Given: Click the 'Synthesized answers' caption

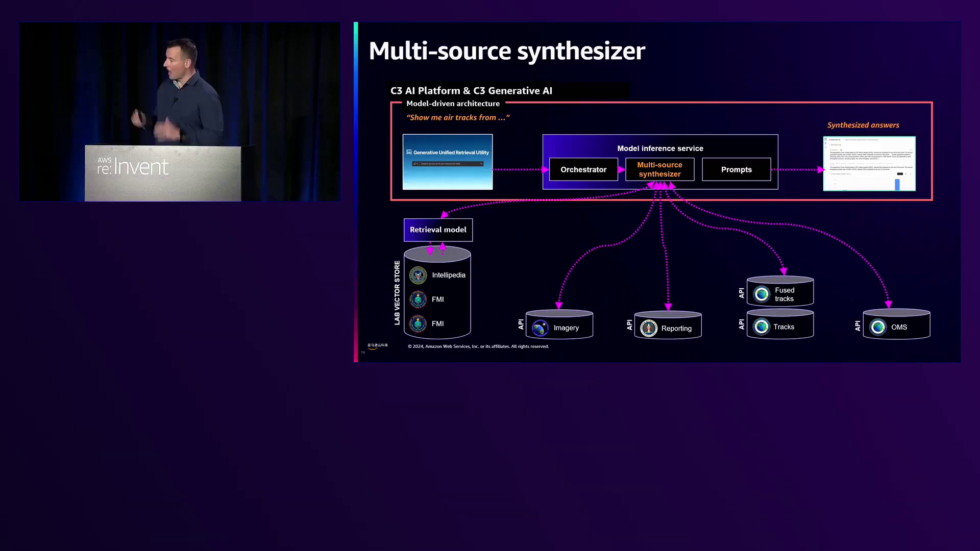Looking at the screenshot, I should point(863,125).
